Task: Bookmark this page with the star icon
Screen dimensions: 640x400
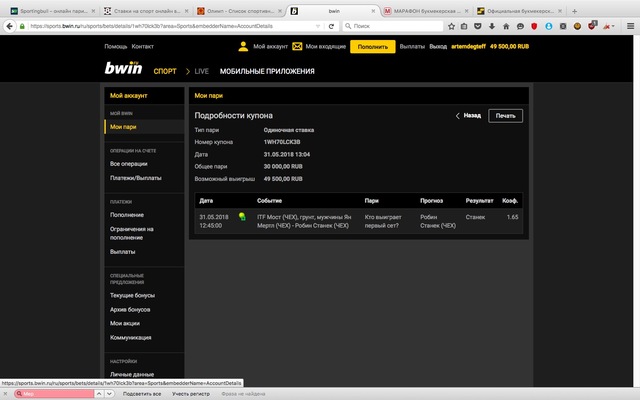Action: click(451, 26)
